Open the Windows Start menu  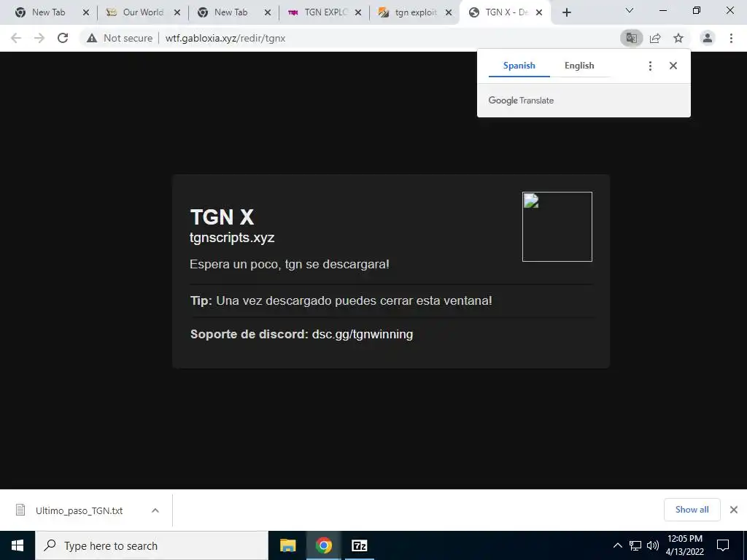(18, 545)
